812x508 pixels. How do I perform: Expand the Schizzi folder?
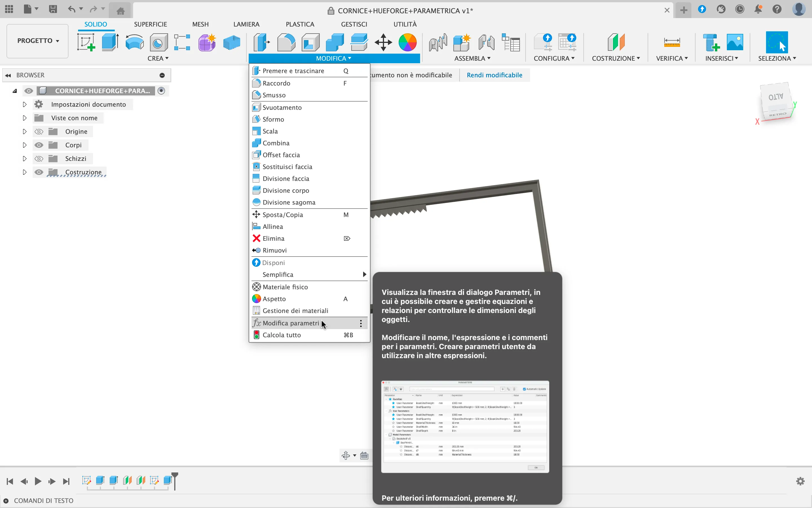[25, 159]
